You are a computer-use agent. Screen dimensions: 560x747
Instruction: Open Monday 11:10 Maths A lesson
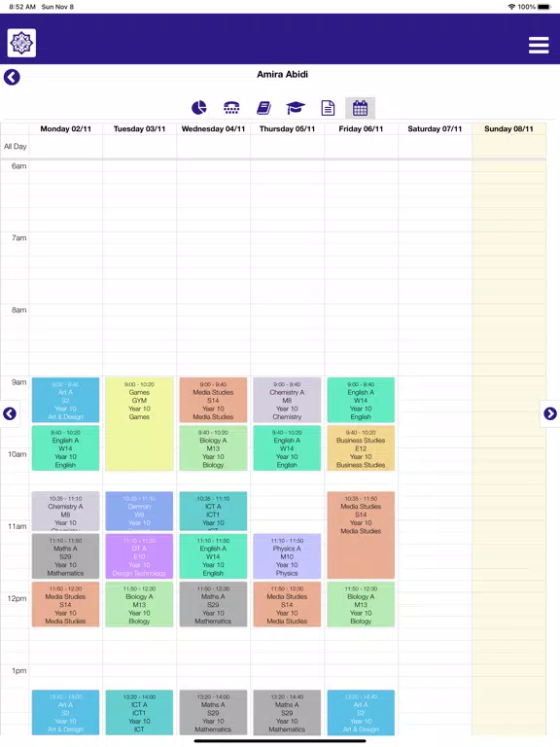click(66, 556)
